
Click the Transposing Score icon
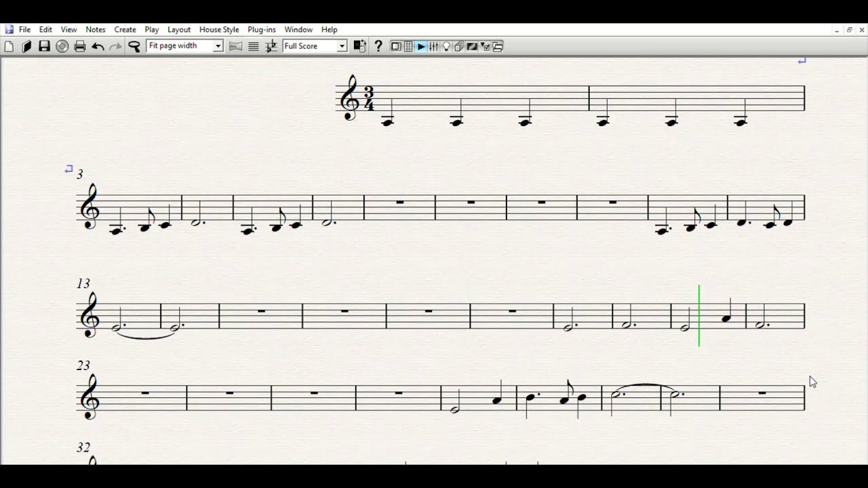(271, 46)
